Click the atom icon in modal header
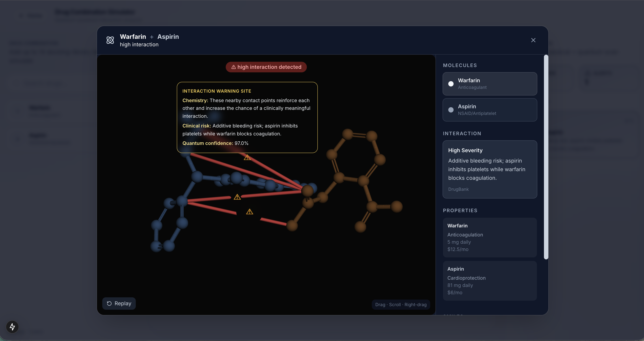This screenshot has height=341, width=644. tap(110, 40)
